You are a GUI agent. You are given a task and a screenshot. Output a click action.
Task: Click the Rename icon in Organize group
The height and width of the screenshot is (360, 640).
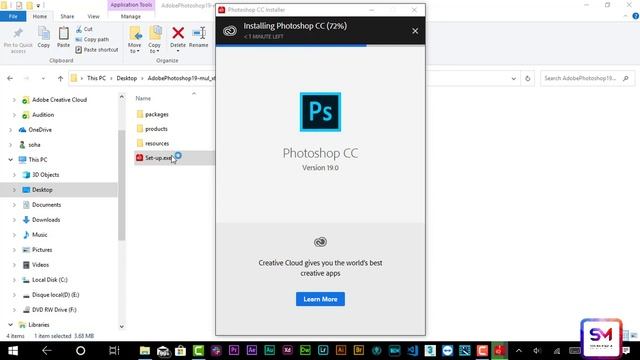(x=199, y=33)
